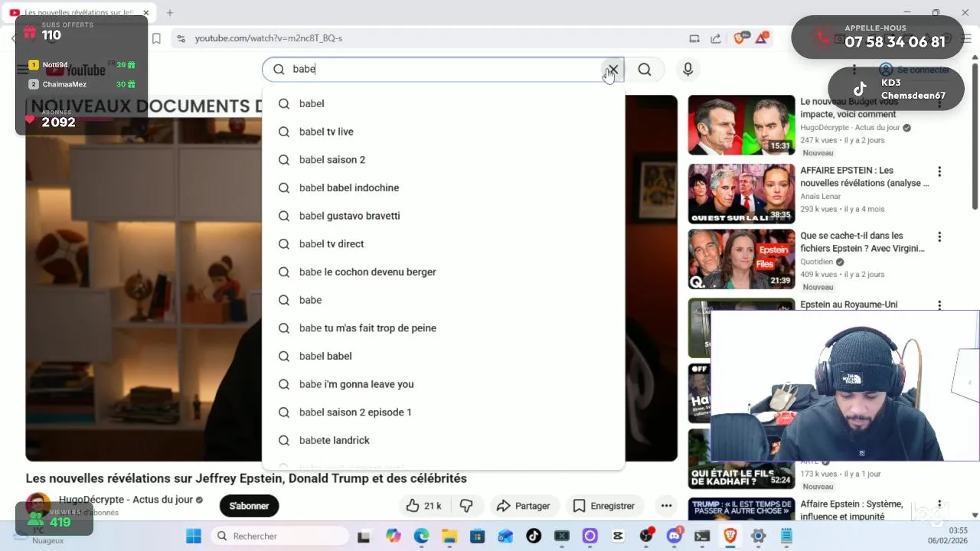Open options menu for 'Epstein au Royaume-Uni'
980x551 pixels.
pyautogui.click(x=939, y=305)
